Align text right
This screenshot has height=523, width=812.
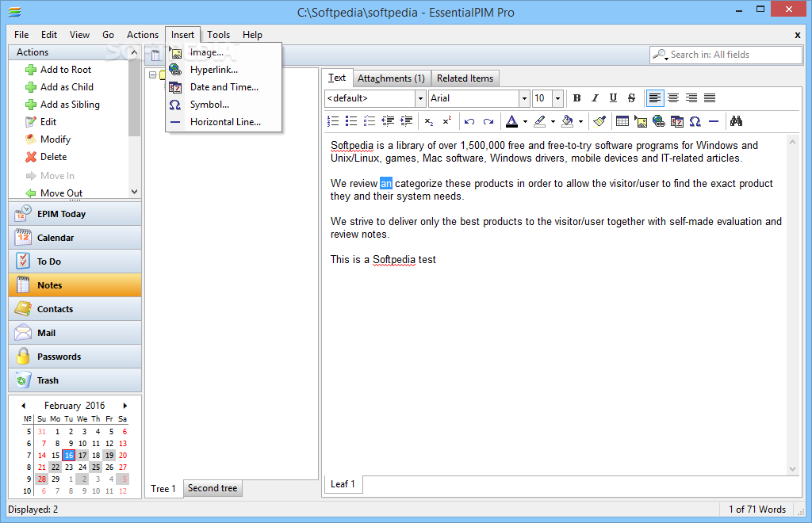(691, 97)
